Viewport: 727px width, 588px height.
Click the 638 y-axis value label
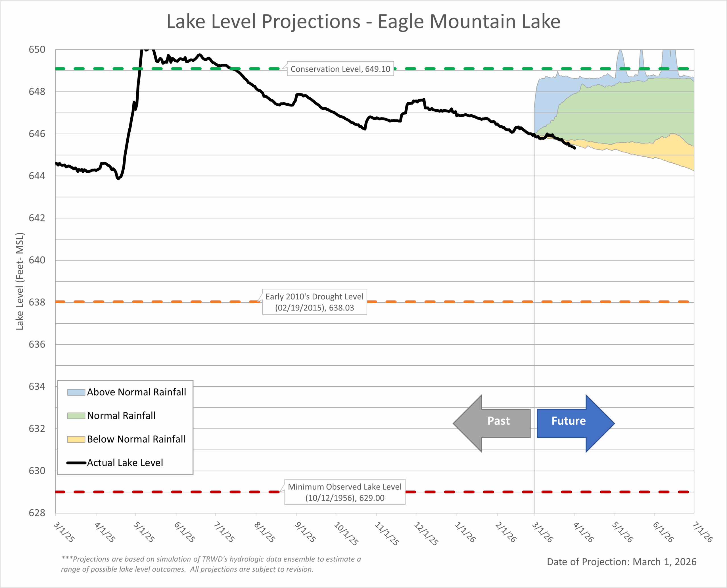click(37, 302)
